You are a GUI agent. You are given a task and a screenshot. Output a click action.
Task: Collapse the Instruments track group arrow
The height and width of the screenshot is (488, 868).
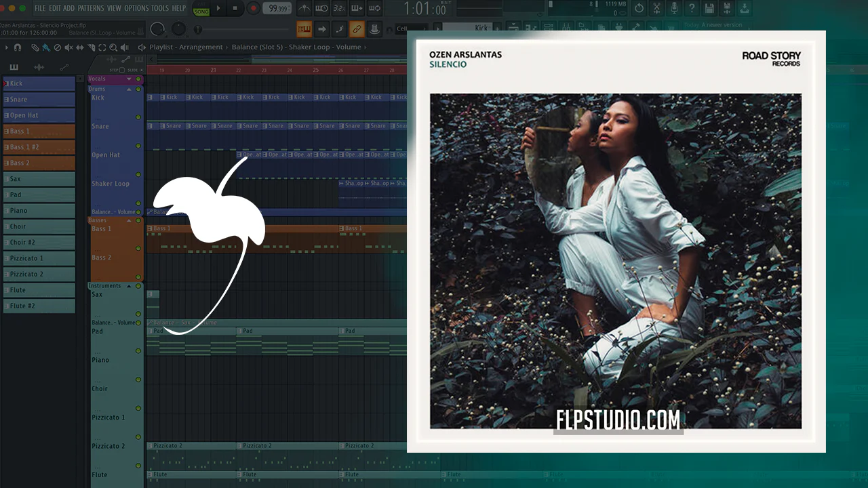(129, 286)
